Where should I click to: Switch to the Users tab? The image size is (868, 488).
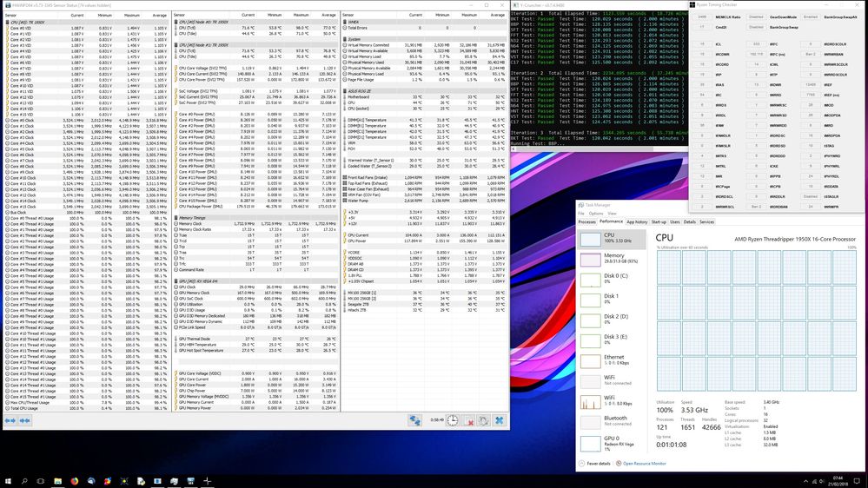(675, 222)
